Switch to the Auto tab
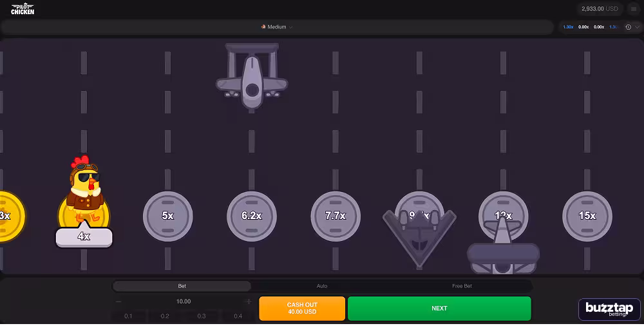This screenshot has width=644, height=326. [x=322, y=286]
